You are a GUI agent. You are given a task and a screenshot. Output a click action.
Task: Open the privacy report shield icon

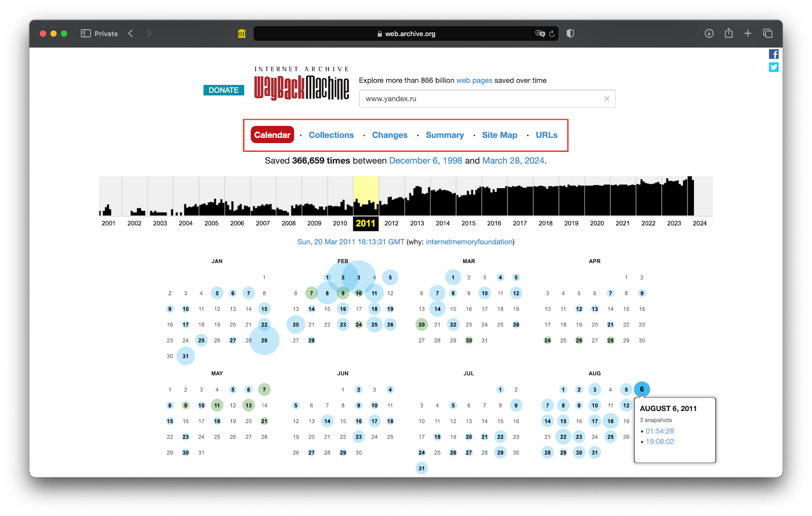(x=570, y=33)
